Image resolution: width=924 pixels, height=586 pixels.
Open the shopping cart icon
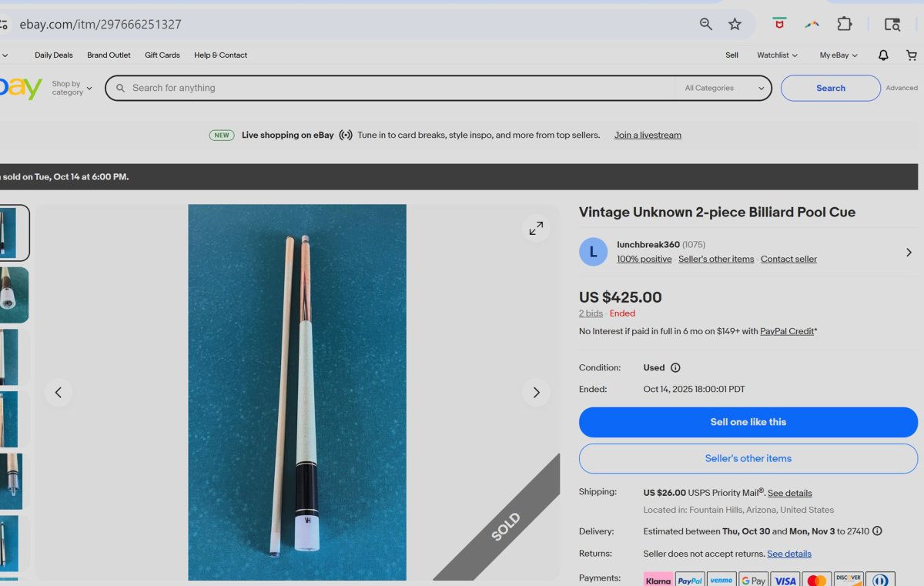click(911, 55)
